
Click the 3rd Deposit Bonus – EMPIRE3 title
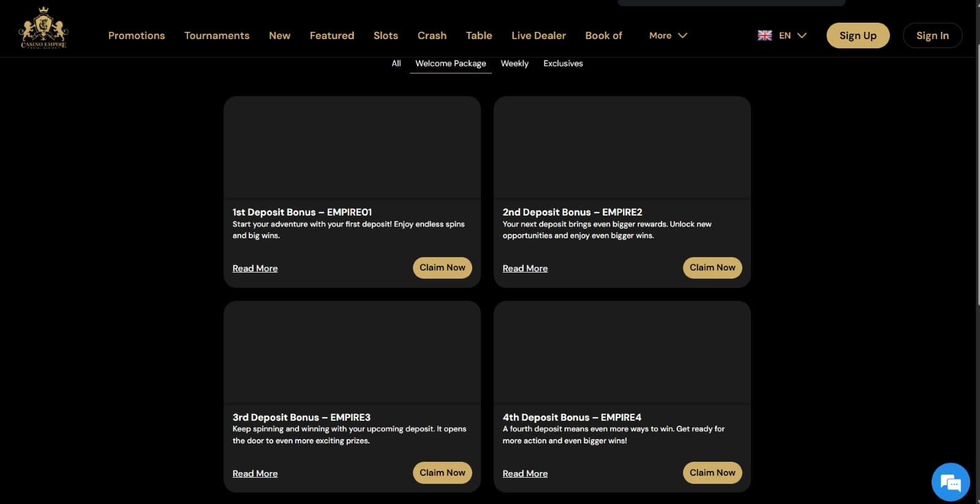coord(301,417)
